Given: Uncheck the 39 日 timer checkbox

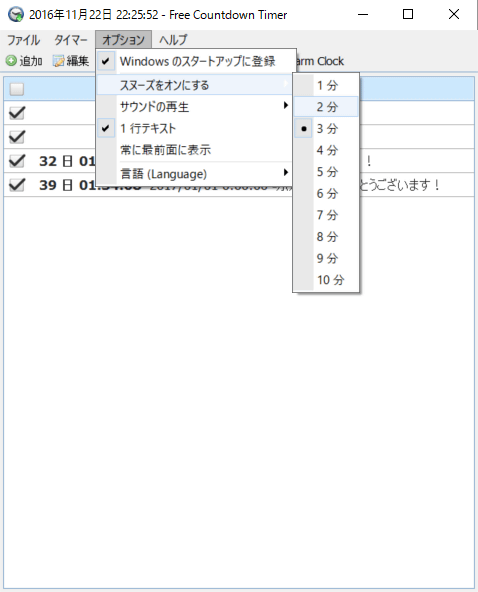Looking at the screenshot, I should point(17,185).
